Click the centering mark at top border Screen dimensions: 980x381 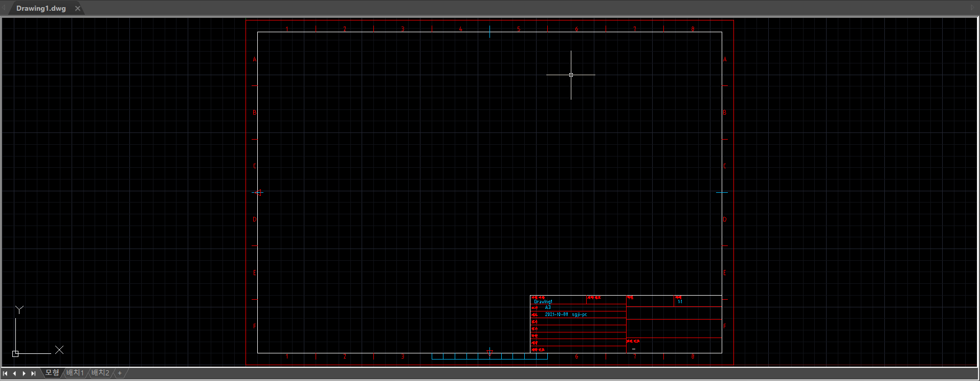click(x=489, y=32)
